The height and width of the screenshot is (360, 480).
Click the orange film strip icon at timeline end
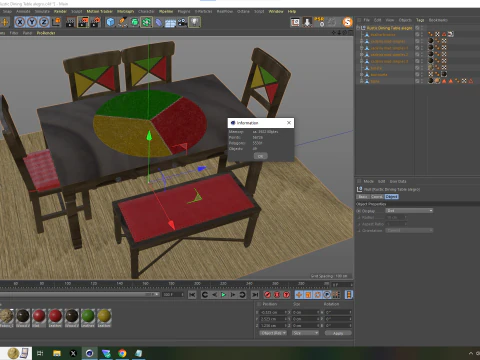349,295
